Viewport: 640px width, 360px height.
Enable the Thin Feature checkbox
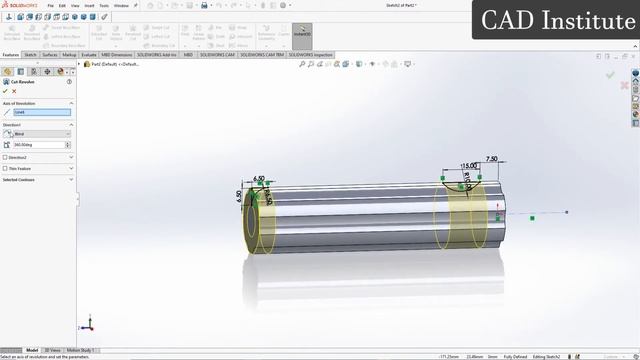pos(5,168)
